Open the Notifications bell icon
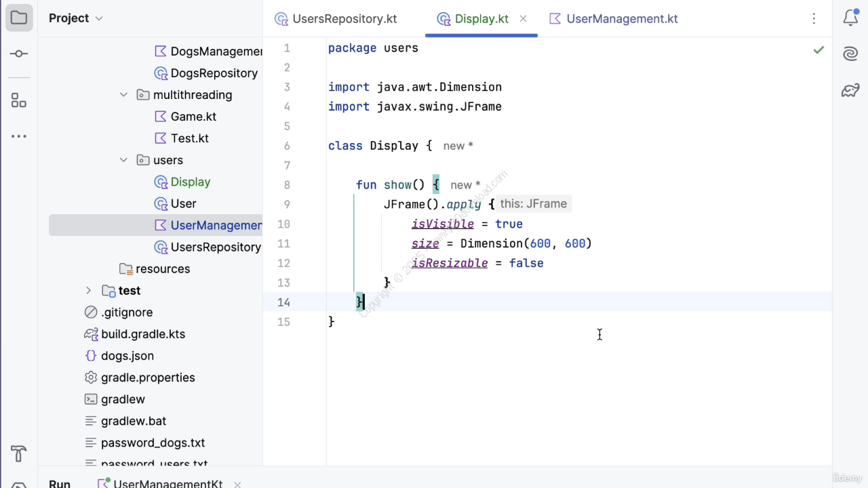 coord(850,18)
